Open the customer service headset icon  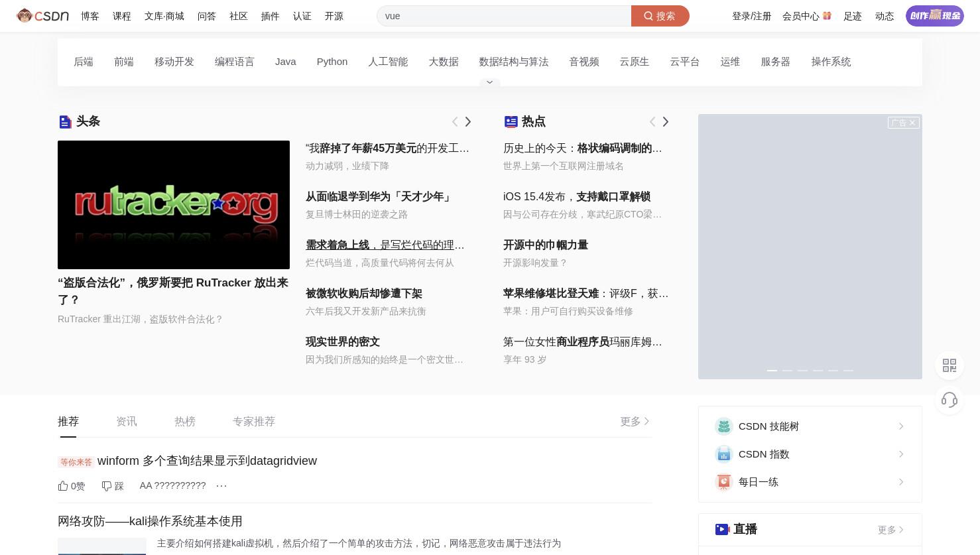[x=949, y=400]
